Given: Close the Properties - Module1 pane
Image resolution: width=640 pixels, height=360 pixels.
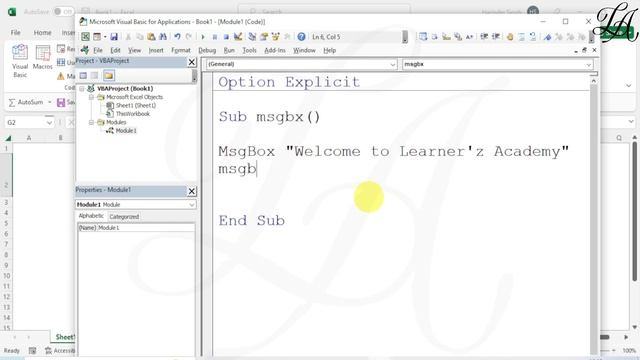Looking at the screenshot, I should tap(191, 191).
